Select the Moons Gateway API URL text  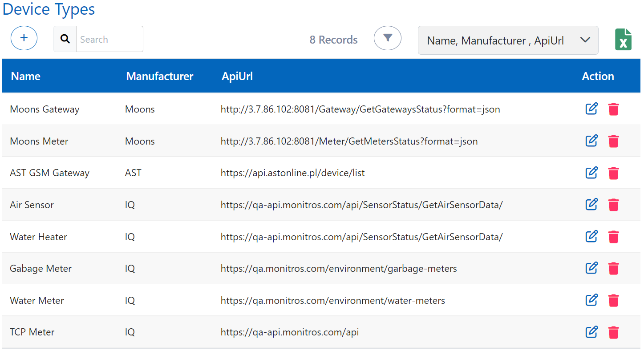click(360, 109)
